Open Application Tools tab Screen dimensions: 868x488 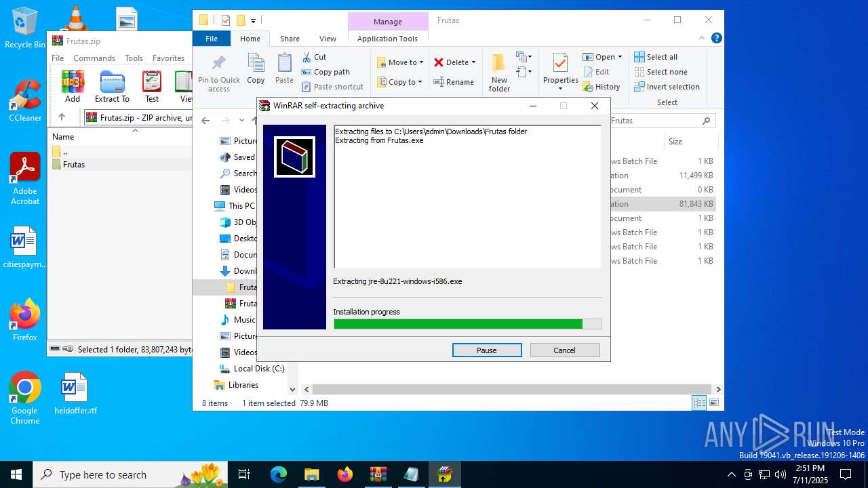point(387,39)
